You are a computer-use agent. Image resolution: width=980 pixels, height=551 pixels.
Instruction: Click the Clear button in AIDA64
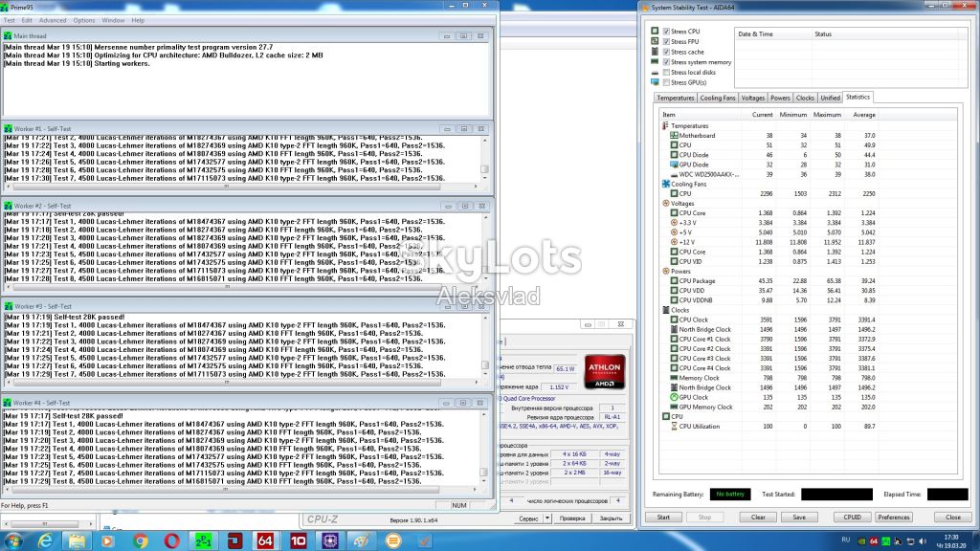pyautogui.click(x=758, y=518)
